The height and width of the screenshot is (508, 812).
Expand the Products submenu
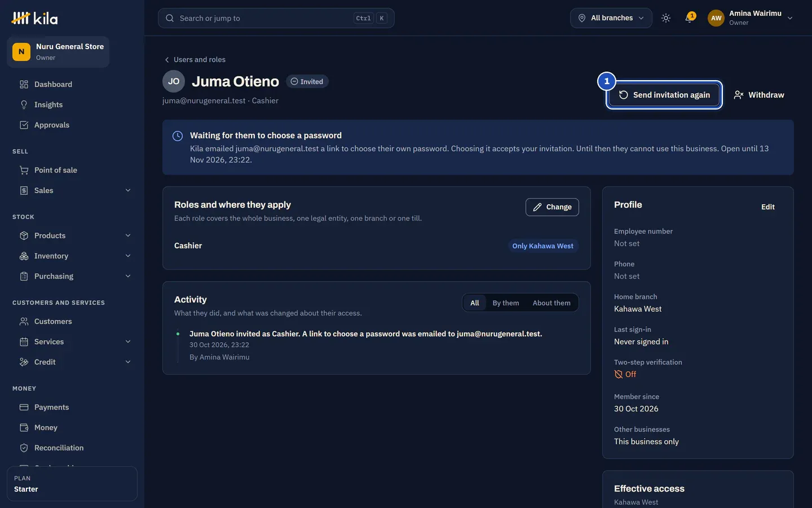[128, 235]
